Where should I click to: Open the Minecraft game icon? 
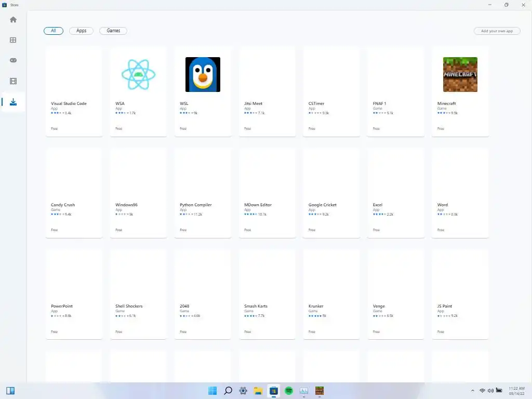[x=460, y=74]
